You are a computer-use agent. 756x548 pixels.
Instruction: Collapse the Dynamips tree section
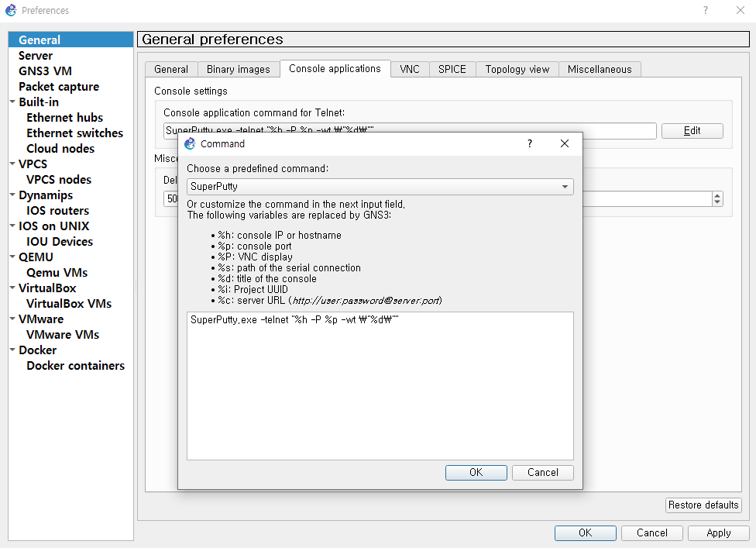point(12,195)
